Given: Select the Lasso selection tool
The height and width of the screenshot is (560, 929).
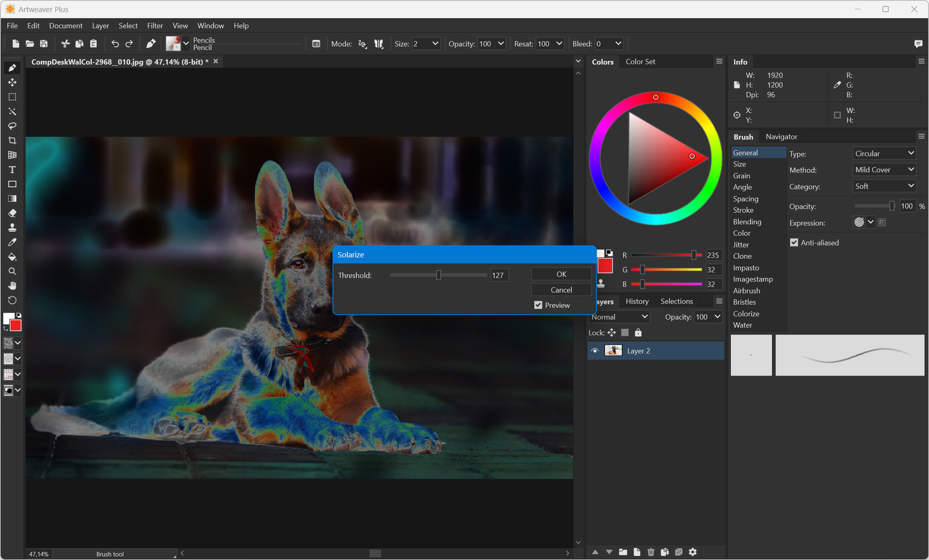Looking at the screenshot, I should (x=12, y=126).
